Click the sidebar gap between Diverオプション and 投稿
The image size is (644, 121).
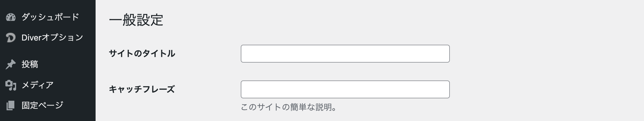(x=48, y=51)
